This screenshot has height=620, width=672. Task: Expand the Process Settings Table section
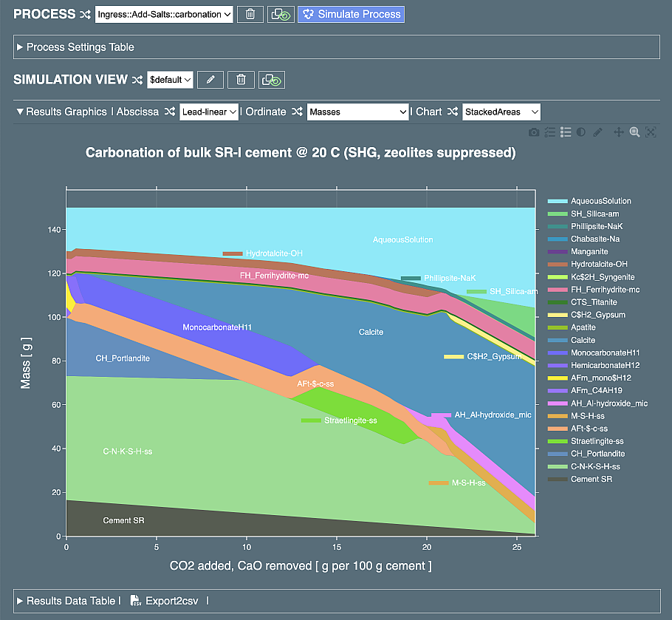point(75,47)
